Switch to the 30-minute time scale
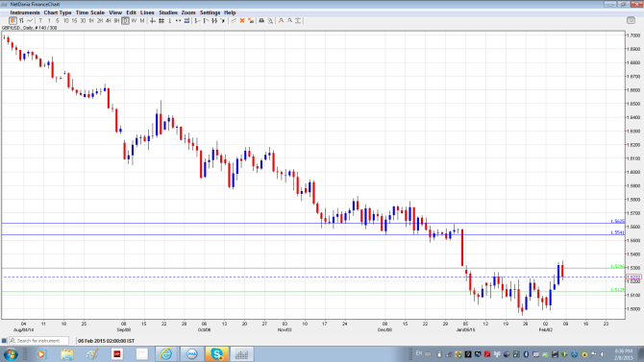The image size is (644, 362). 83,20
